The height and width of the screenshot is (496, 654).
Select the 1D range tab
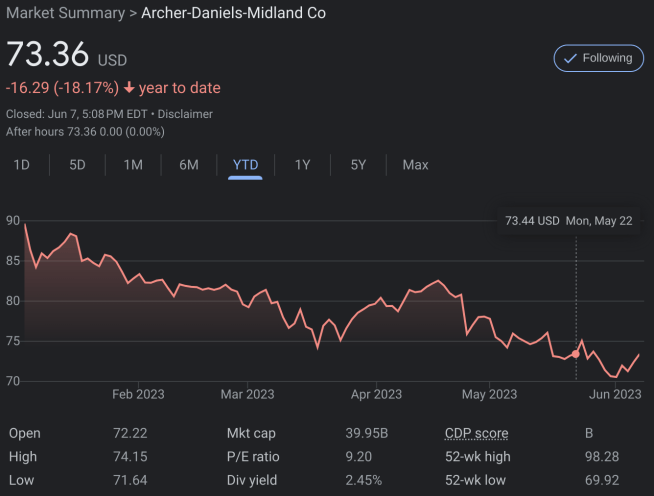click(22, 165)
